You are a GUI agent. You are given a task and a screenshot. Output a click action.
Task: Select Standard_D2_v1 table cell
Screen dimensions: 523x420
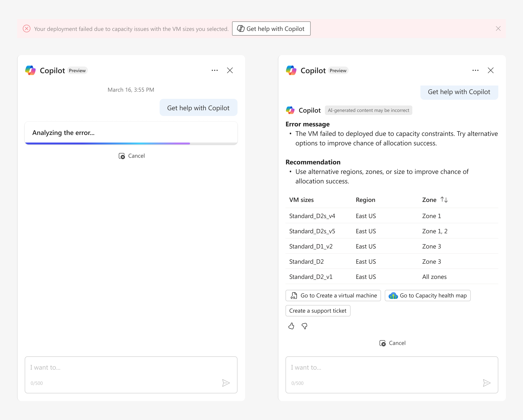[311, 277]
